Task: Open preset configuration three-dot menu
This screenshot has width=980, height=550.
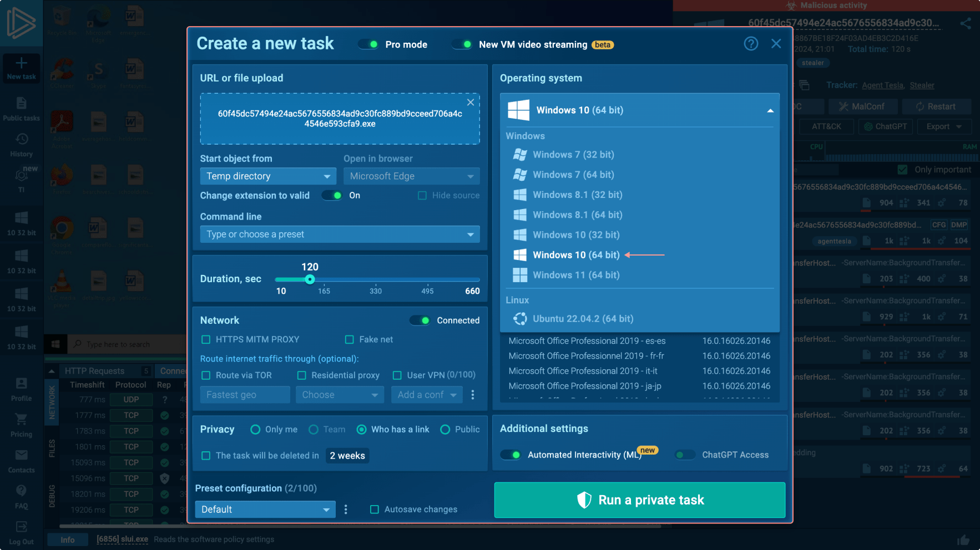Action: (346, 510)
